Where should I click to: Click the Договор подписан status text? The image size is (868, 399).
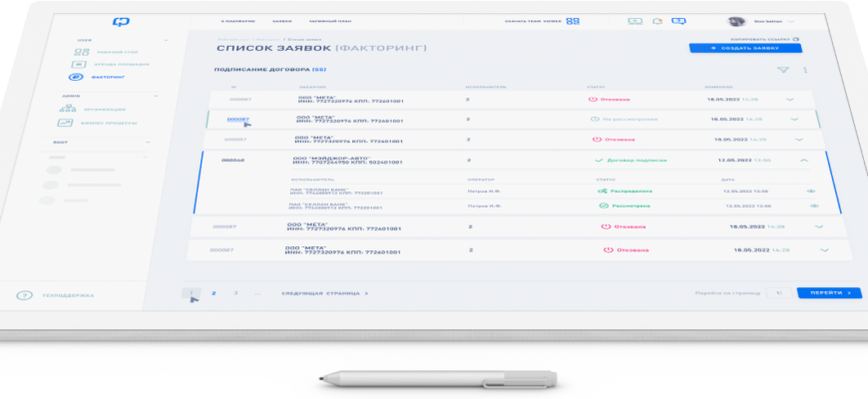click(x=638, y=160)
